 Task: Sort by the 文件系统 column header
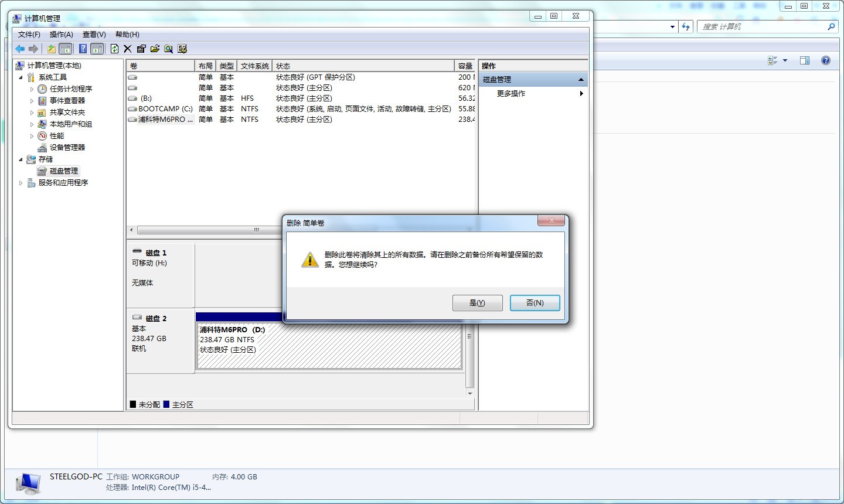coord(255,66)
